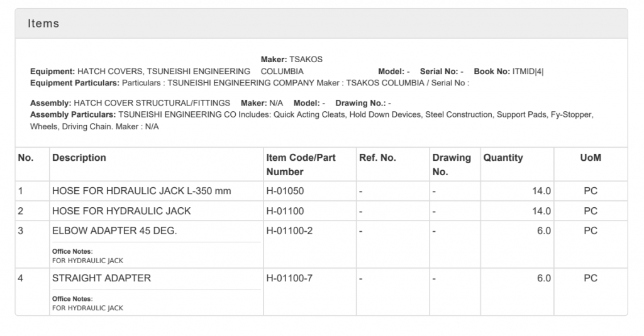Screen dimensions: 644x336
Task: Click the Items panel header
Action: coord(321,23)
